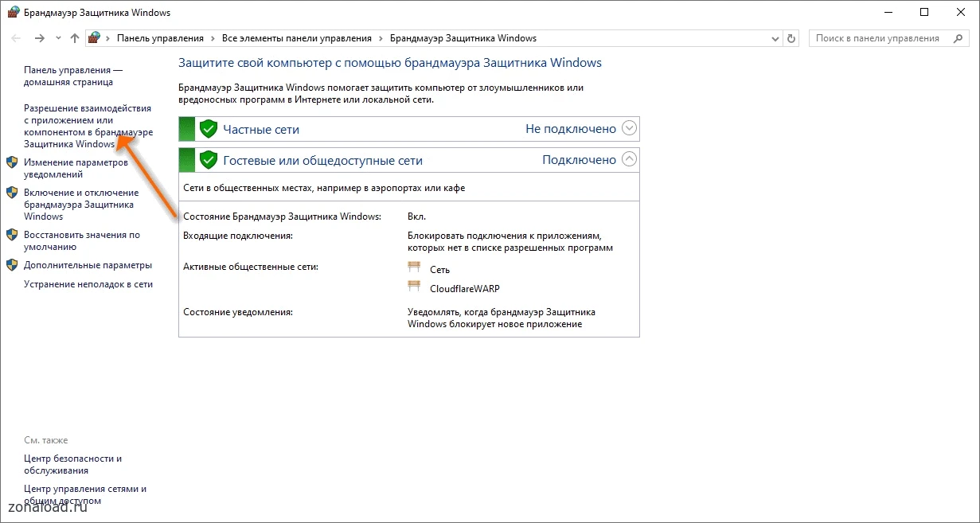The height and width of the screenshot is (523, 980).
Task: Click shield icon next to 'Включение и отключение'
Action: [x=12, y=193]
